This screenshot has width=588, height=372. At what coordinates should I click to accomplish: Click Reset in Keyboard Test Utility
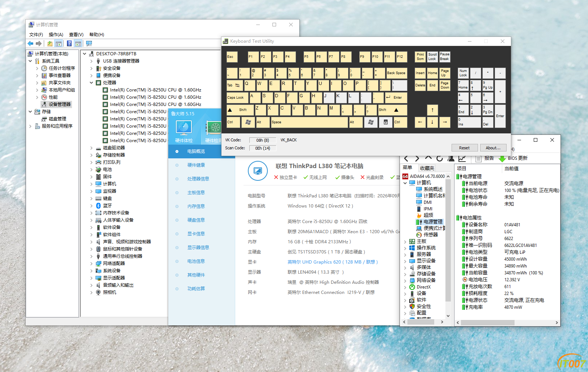pos(464,148)
